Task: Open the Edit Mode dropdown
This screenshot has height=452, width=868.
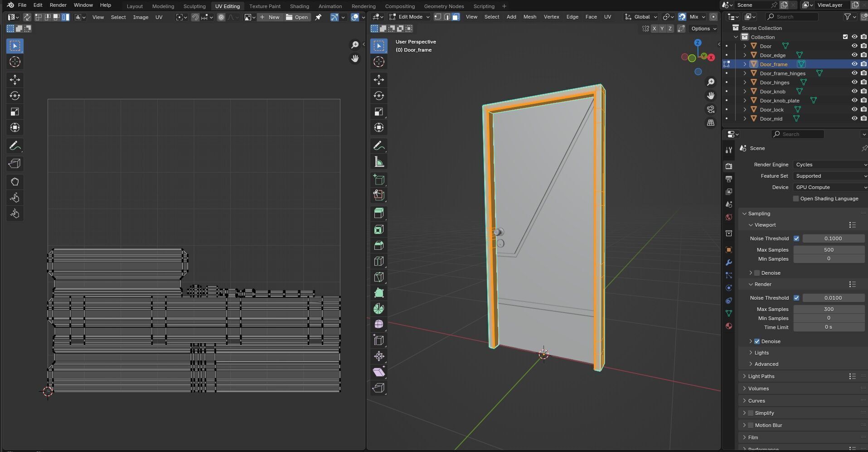Action: point(409,17)
